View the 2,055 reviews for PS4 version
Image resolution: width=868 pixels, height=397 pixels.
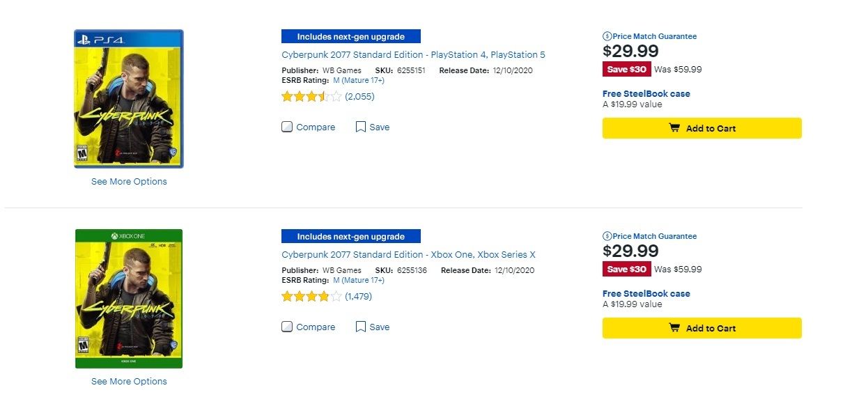tap(359, 97)
